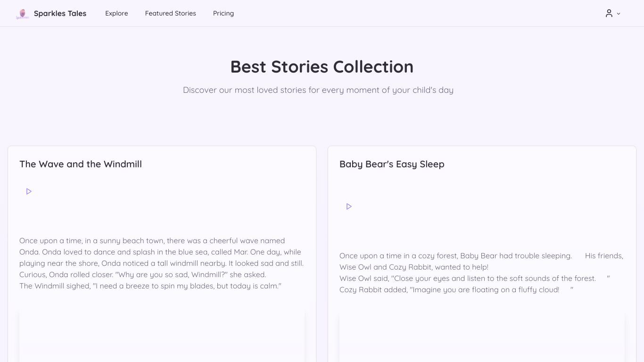Screen dimensions: 644x362
Task: Select the image area under the Wave story
Action: pyautogui.click(x=162, y=336)
